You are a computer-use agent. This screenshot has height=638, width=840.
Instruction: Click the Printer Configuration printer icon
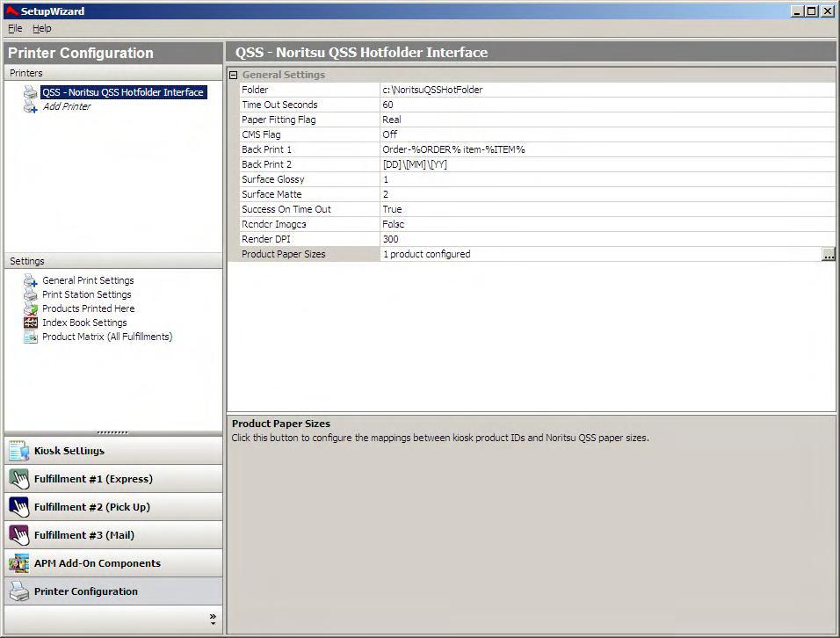pos(19,591)
